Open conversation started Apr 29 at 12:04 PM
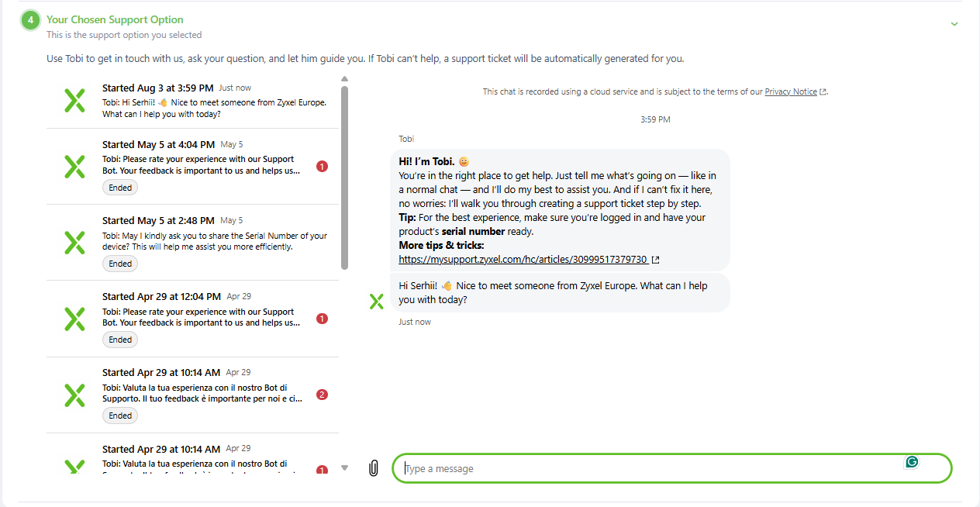980x507 pixels. (192, 319)
